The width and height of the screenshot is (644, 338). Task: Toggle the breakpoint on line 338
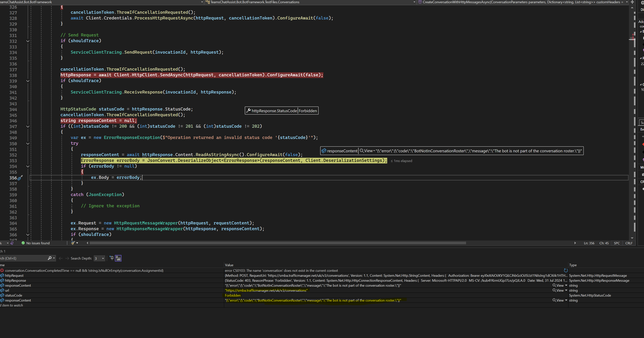click(4, 75)
